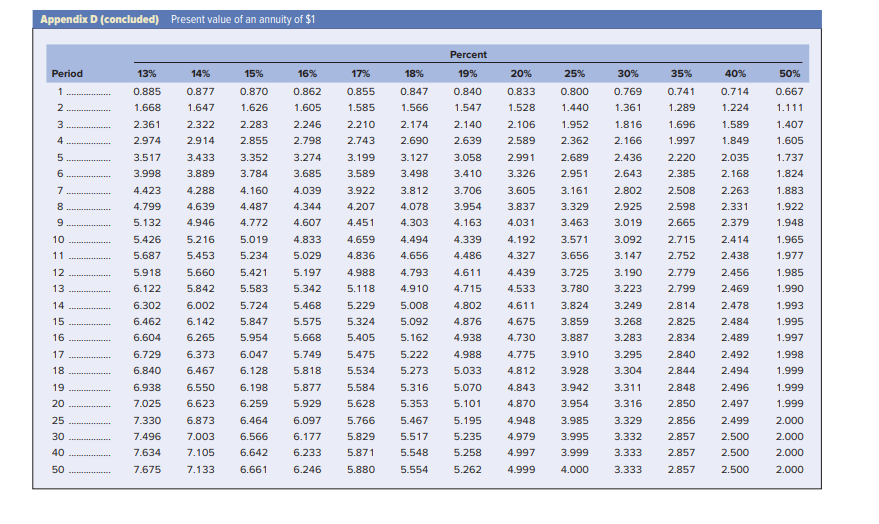
Task: Select the 40% column header
Action: 735,73
